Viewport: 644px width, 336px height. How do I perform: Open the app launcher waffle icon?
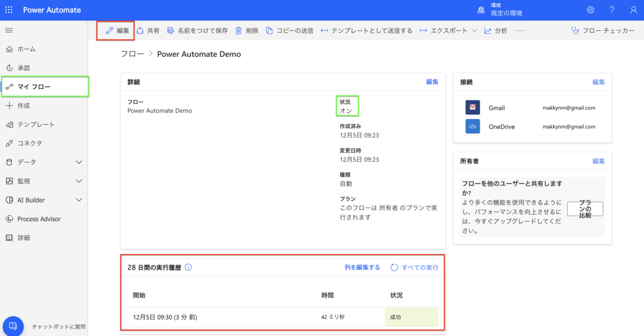click(x=9, y=10)
